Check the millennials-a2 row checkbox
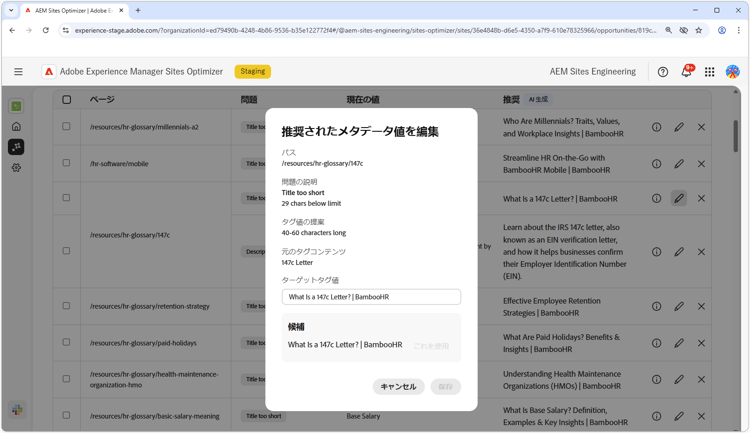The image size is (750, 433). 66,126
